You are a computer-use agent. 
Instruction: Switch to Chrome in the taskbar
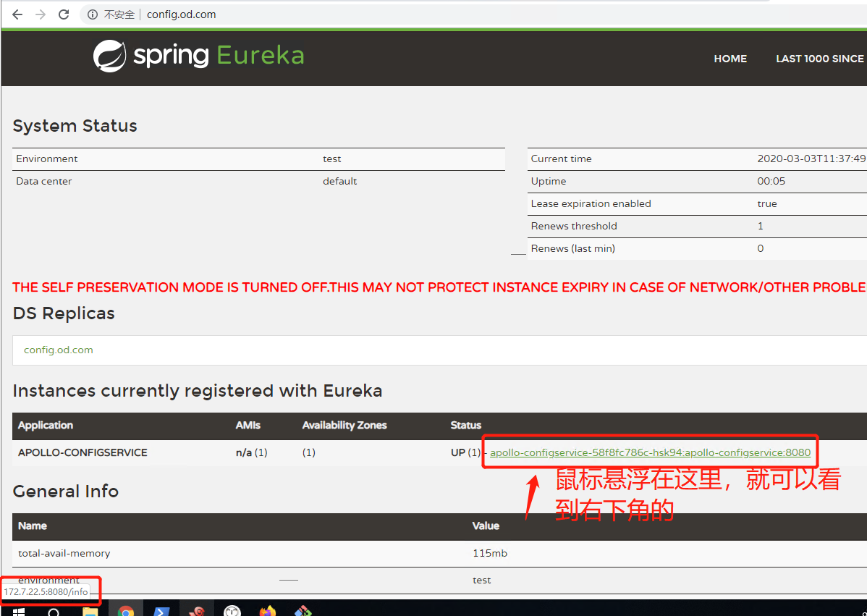click(x=126, y=611)
